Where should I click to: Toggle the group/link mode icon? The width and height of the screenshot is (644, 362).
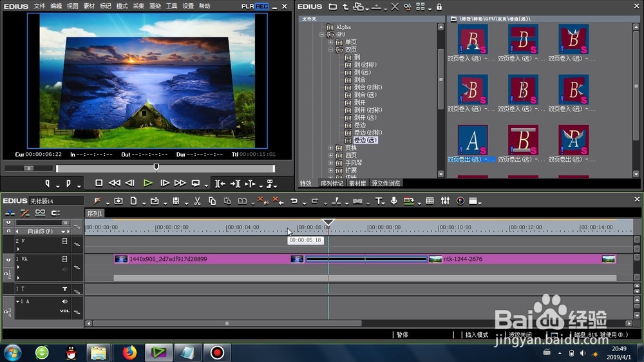[40, 213]
